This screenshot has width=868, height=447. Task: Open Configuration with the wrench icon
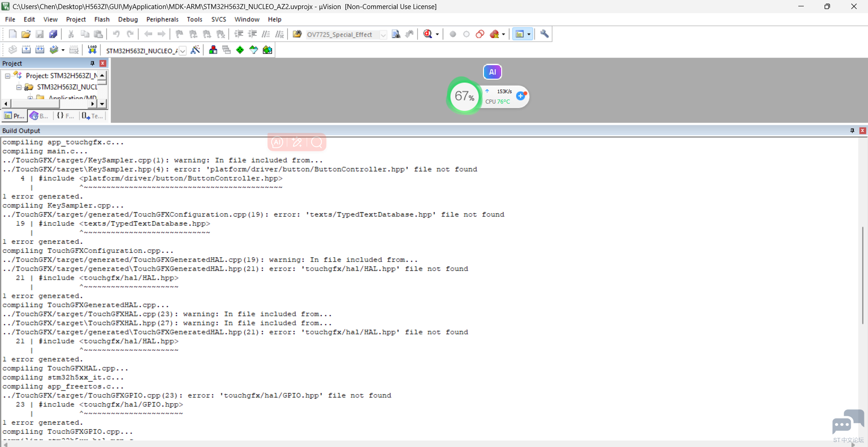[x=545, y=34]
